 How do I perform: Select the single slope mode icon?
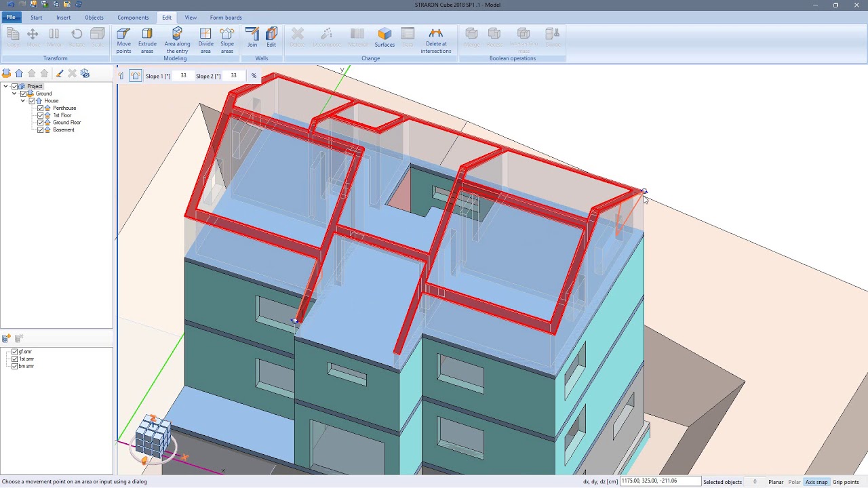[x=121, y=76]
